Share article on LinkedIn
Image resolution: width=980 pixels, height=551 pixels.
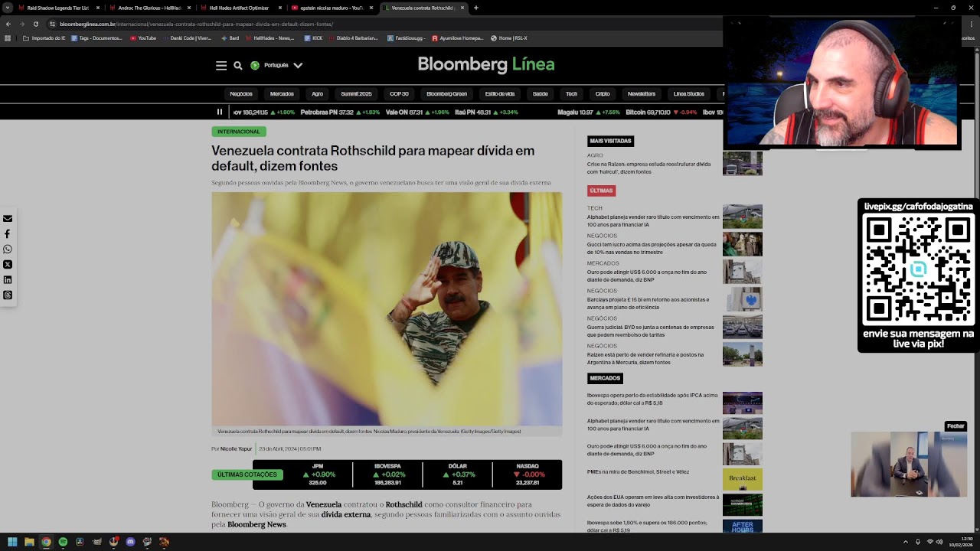[x=8, y=280]
